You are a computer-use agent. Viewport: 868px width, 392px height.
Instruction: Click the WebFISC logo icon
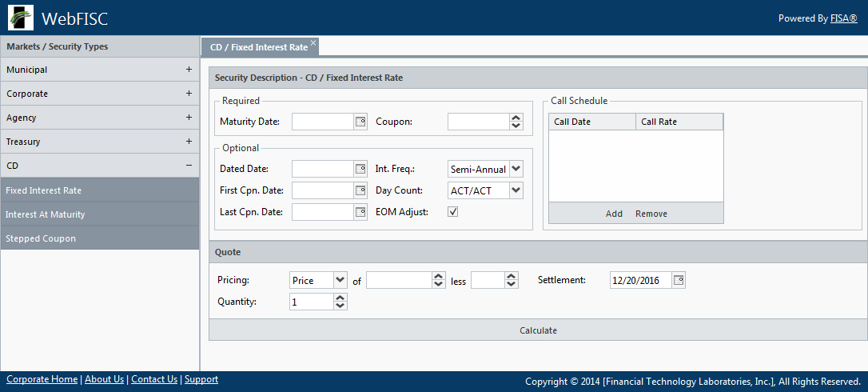click(21, 18)
